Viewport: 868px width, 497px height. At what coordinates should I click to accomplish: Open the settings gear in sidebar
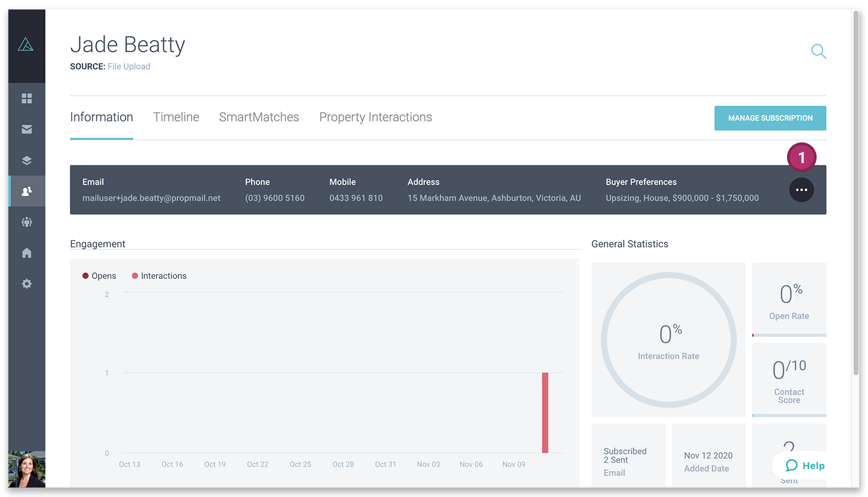(x=27, y=284)
